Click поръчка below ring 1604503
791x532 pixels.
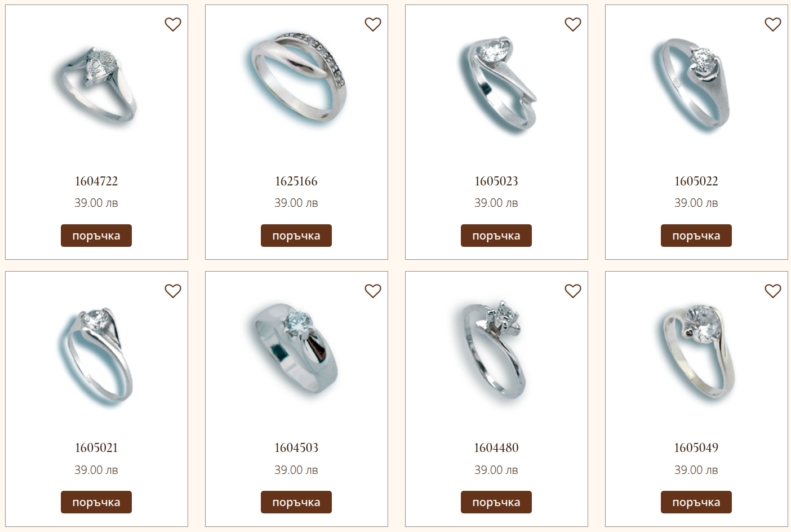coord(296,502)
